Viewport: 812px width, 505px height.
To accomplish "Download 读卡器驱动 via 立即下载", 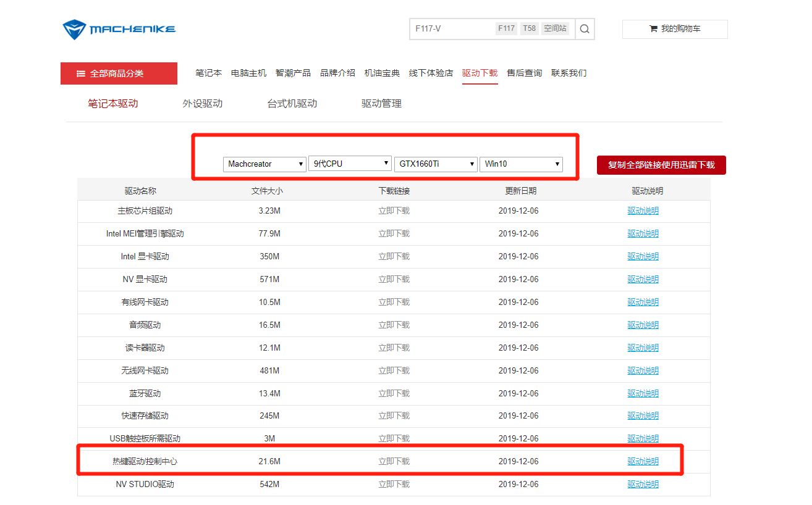I will click(394, 348).
